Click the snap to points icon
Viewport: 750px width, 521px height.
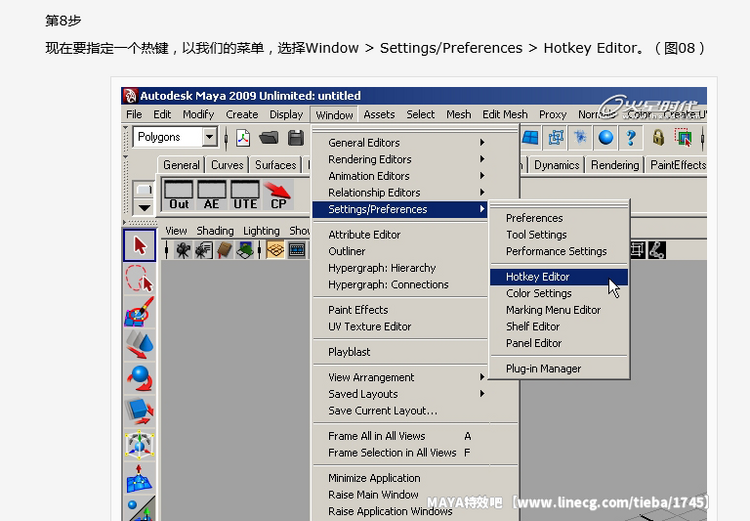[x=581, y=138]
